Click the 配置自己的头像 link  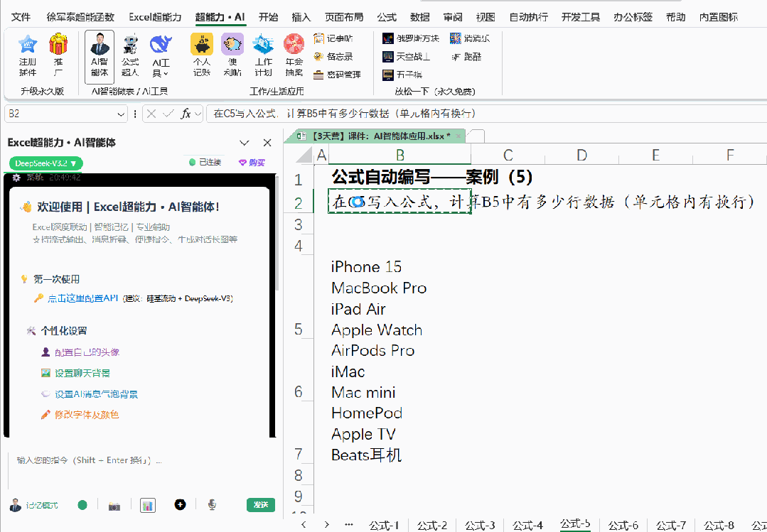pos(87,352)
